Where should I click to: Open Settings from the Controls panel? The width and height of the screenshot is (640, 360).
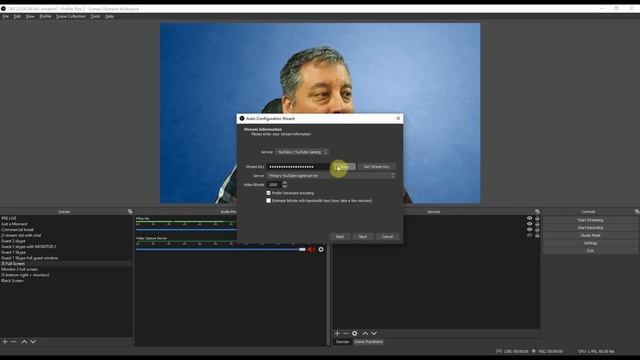590,243
